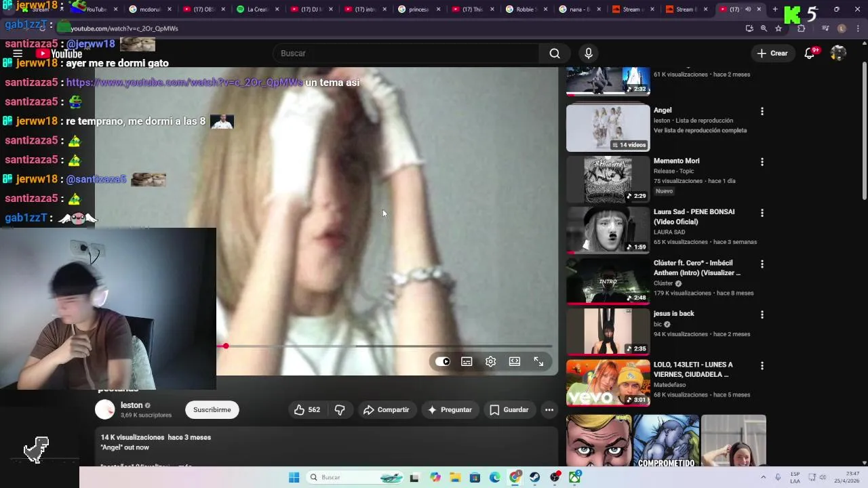
Task: Click the Compartir share button
Action: pyautogui.click(x=386, y=409)
